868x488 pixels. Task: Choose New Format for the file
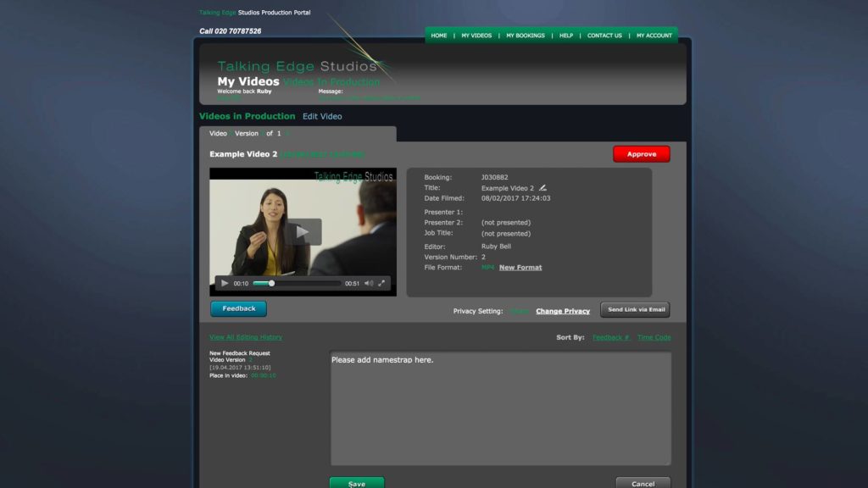[520, 268]
